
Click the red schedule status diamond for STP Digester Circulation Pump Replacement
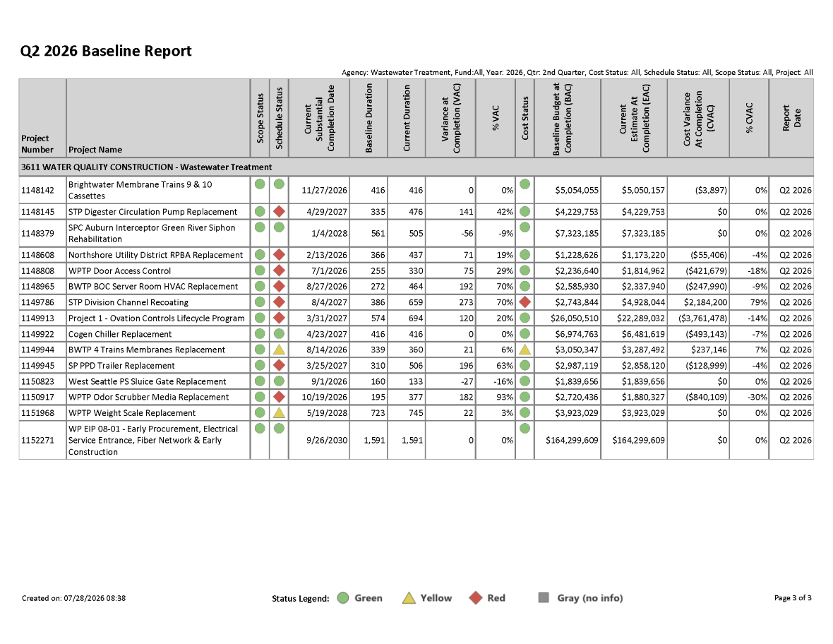279,211
